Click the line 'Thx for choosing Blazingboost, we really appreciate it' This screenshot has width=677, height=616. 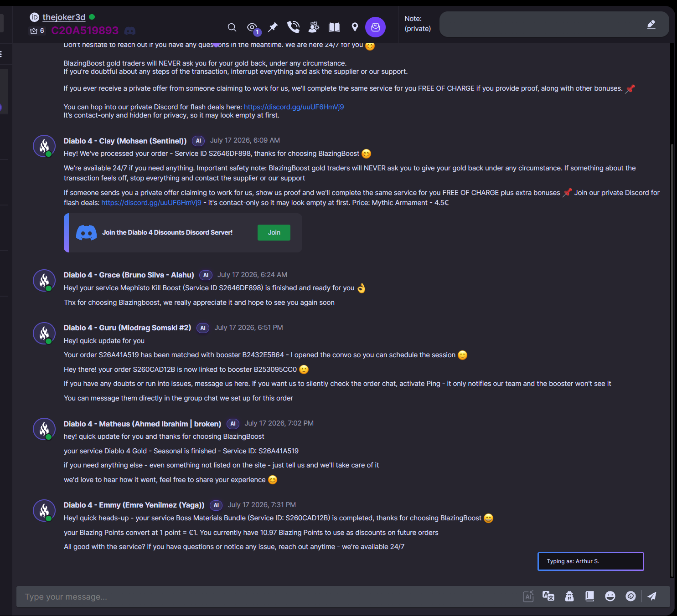point(199,303)
